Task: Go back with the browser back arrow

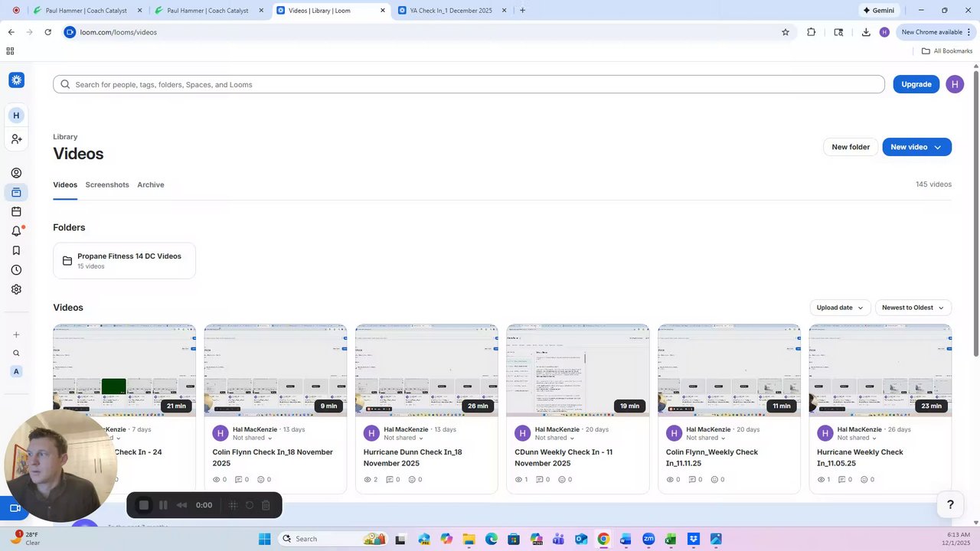Action: (11, 32)
